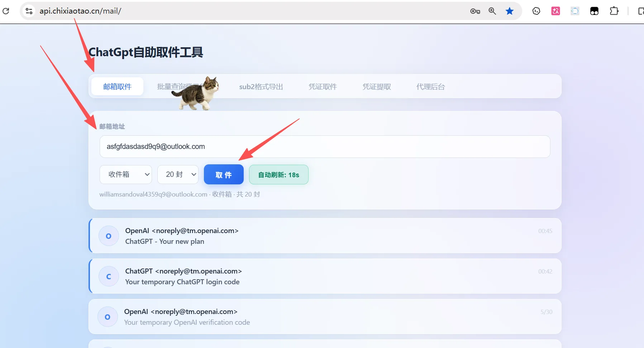Click the 00:45 timestamp
This screenshot has width=644, height=348.
point(545,231)
